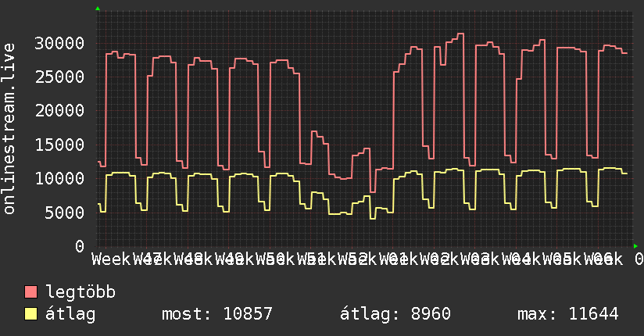Click the max: 11644 statistic
The width and height of the screenshot is (644, 336).
point(567,314)
